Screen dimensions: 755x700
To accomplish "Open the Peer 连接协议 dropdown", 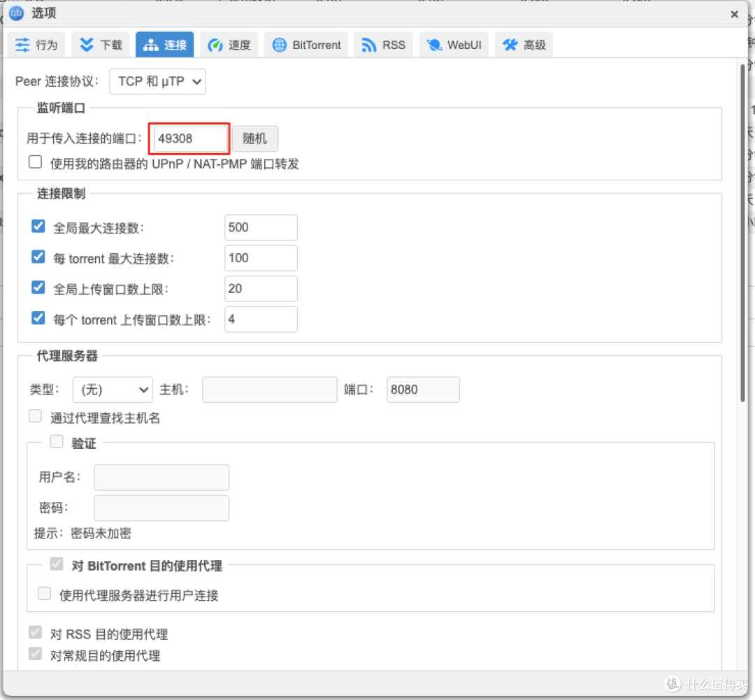I will tap(157, 81).
